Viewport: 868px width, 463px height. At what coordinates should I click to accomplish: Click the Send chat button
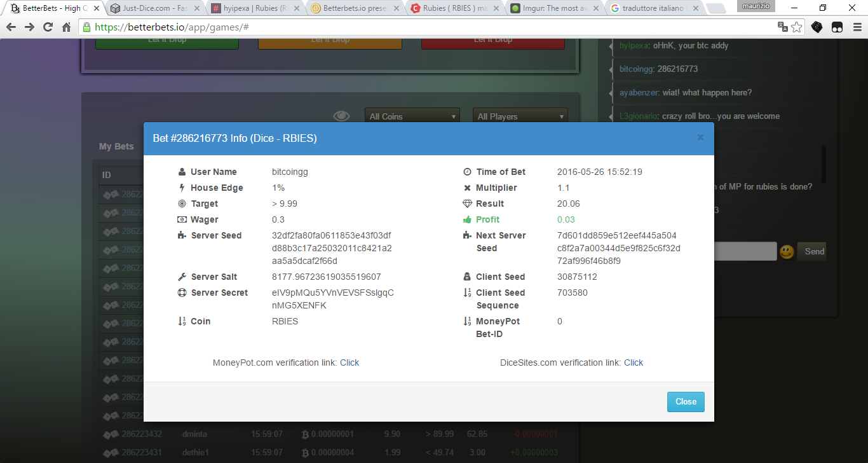[813, 251]
